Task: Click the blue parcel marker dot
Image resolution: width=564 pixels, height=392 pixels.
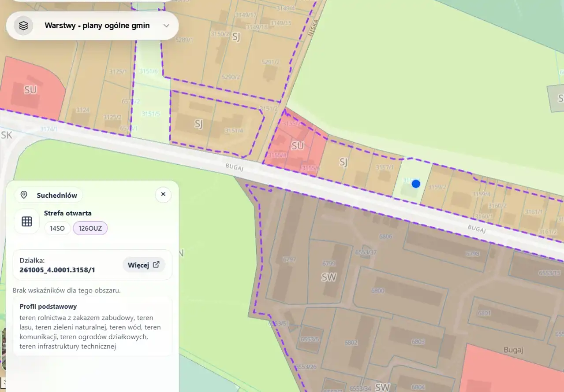Action: point(415,184)
